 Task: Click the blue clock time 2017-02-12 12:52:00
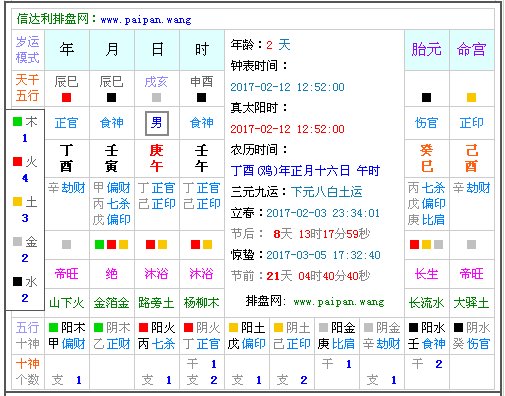[287, 87]
